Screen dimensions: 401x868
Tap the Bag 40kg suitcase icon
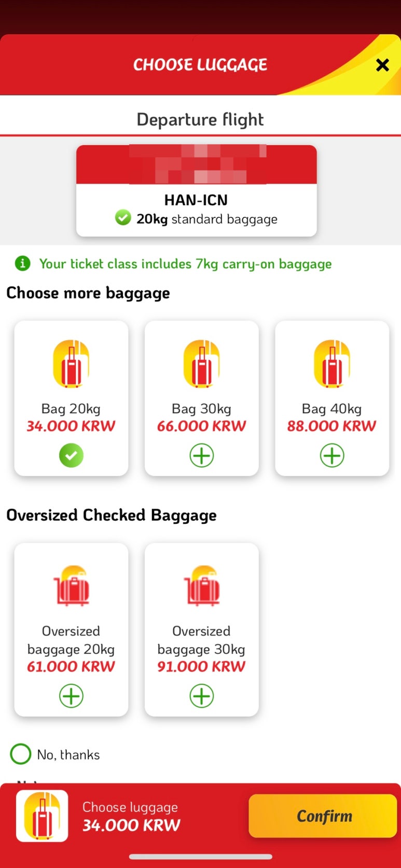click(x=332, y=363)
